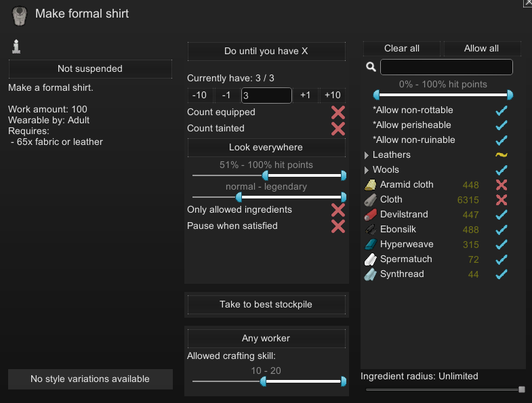The height and width of the screenshot is (403, 532).
Task: Uncheck Allow non-rottable filter
Action: 502,110
